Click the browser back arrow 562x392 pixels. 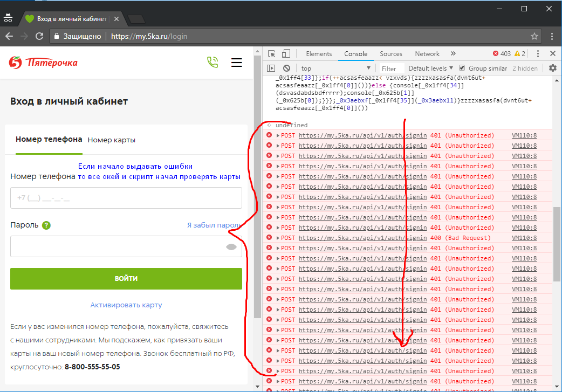(x=9, y=36)
